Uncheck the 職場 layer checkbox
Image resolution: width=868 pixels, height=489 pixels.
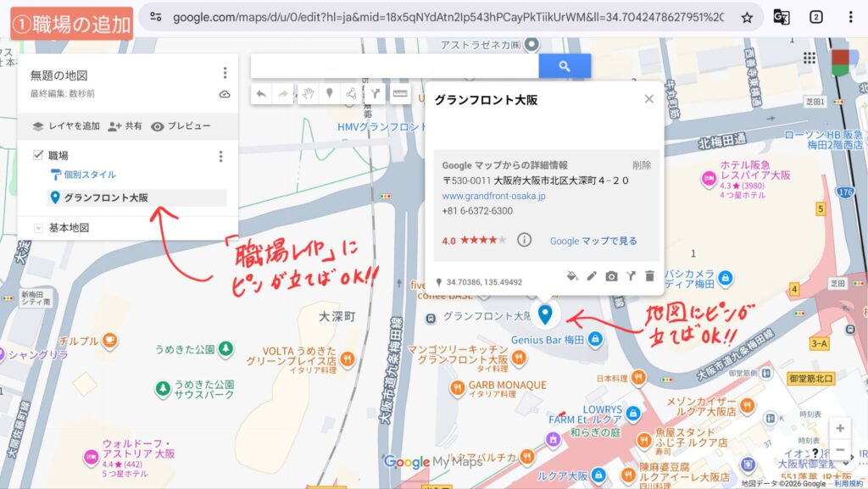pos(37,155)
